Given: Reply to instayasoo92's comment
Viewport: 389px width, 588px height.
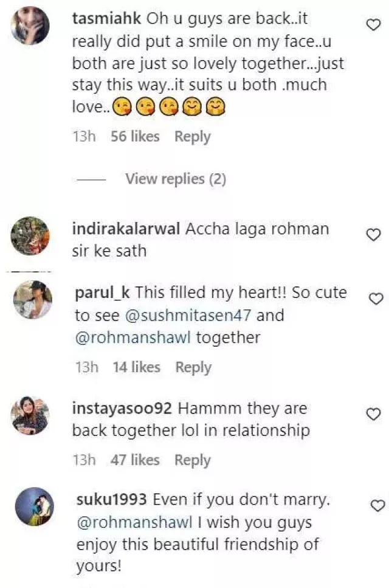Looking at the screenshot, I should pyautogui.click(x=192, y=460).
